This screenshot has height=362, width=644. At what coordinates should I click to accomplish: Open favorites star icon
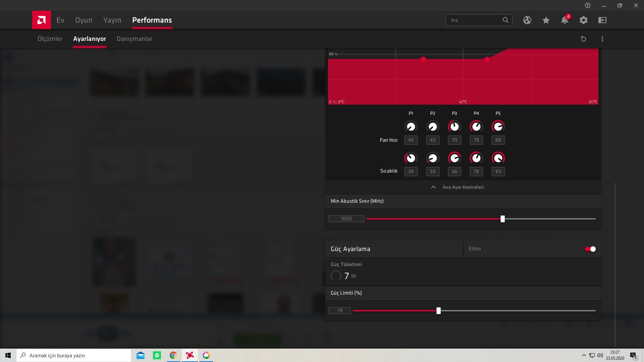[x=546, y=20]
